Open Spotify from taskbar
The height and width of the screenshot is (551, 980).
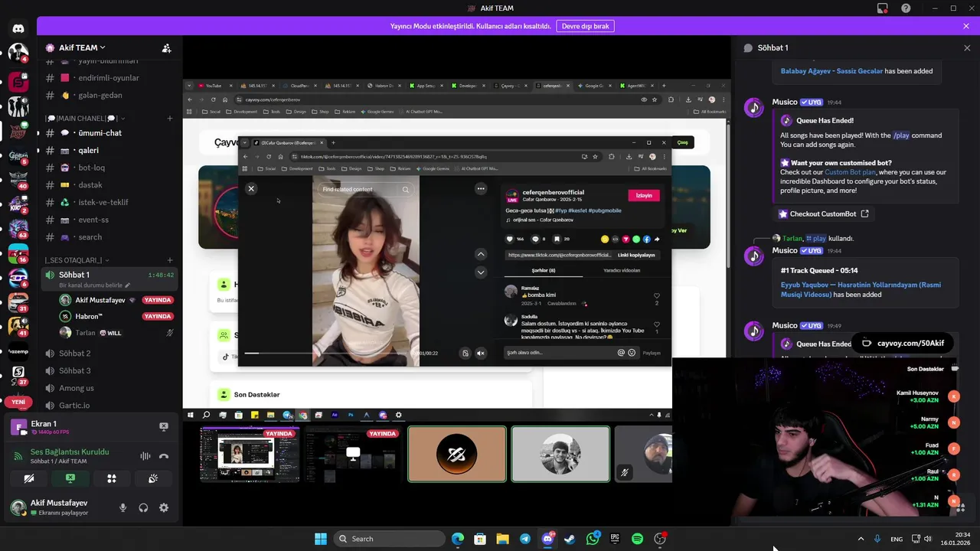[637, 539]
